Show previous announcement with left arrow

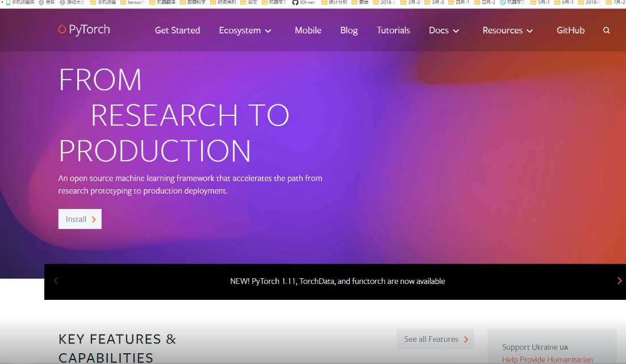(x=56, y=281)
